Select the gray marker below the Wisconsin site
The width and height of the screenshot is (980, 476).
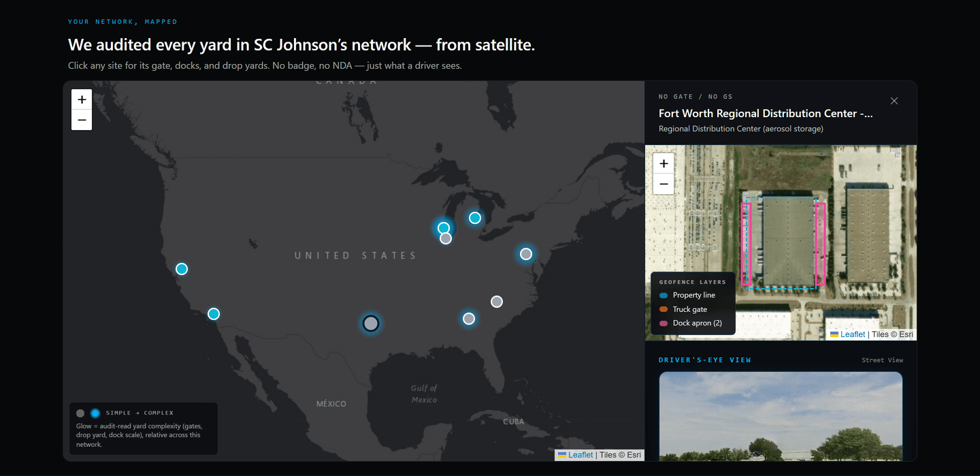point(446,238)
